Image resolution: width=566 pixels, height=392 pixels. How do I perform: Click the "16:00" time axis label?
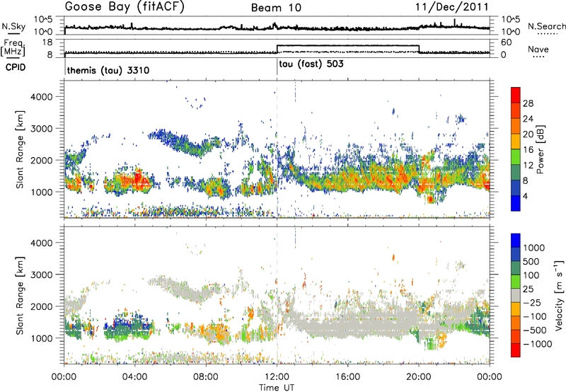347,377
